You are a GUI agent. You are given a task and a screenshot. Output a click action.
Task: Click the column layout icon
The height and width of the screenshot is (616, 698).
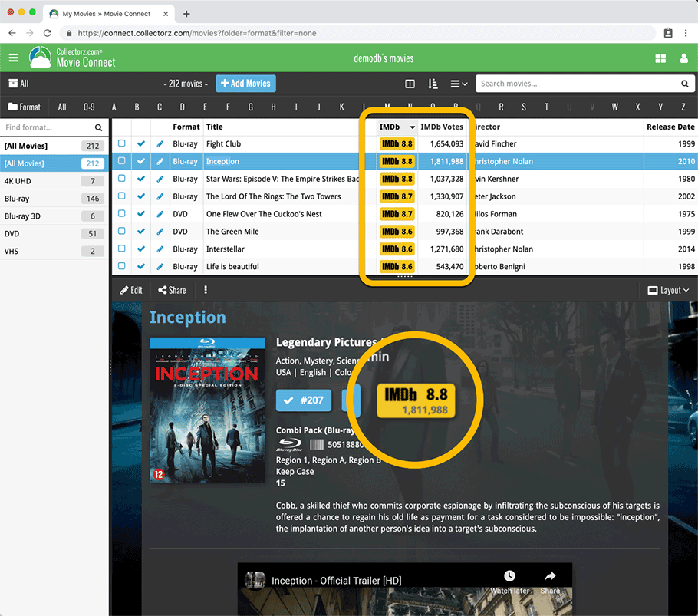click(x=410, y=84)
